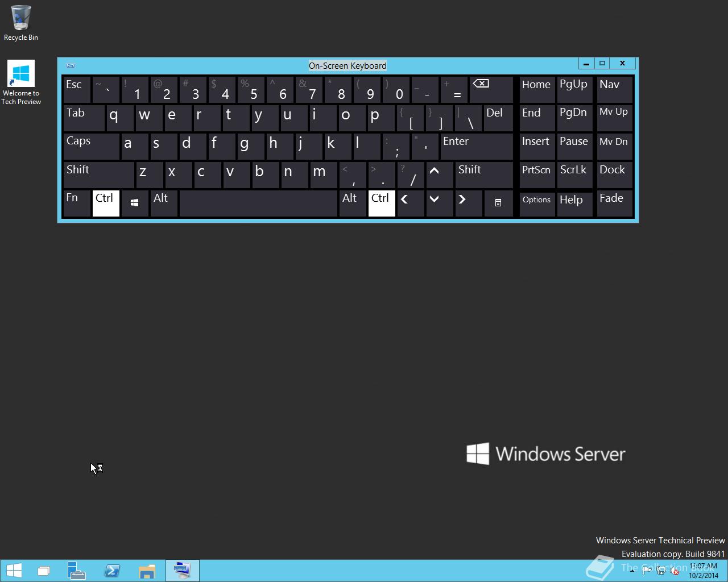Tap the equals and plus key

[x=454, y=90]
